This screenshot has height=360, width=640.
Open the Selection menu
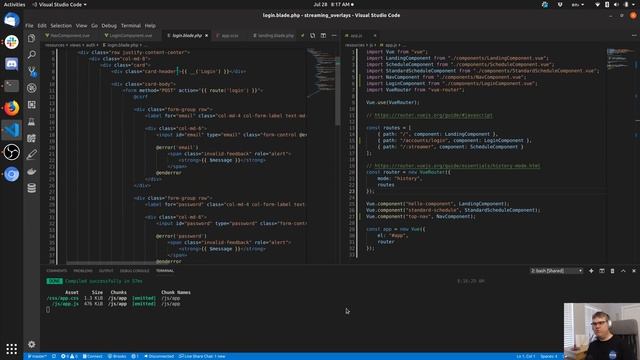(x=61, y=25)
